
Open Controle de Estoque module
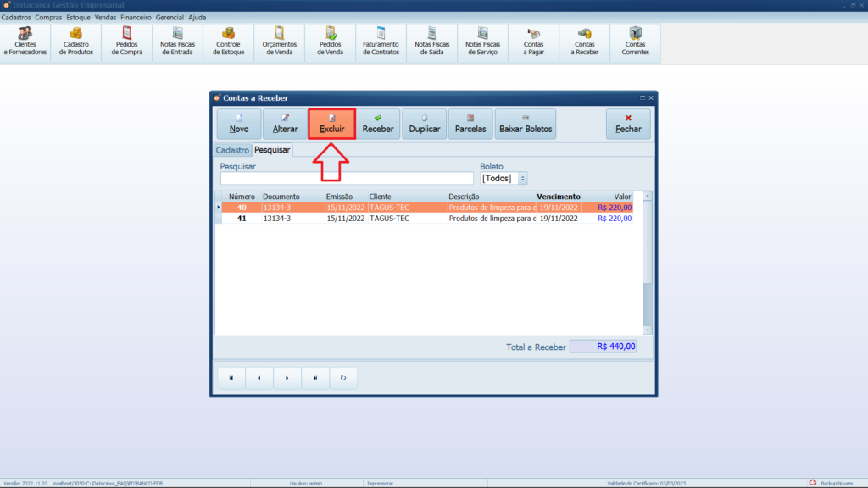point(228,42)
